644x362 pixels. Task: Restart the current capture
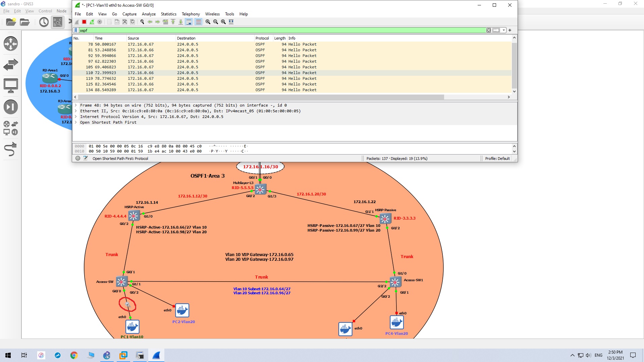[92, 22]
